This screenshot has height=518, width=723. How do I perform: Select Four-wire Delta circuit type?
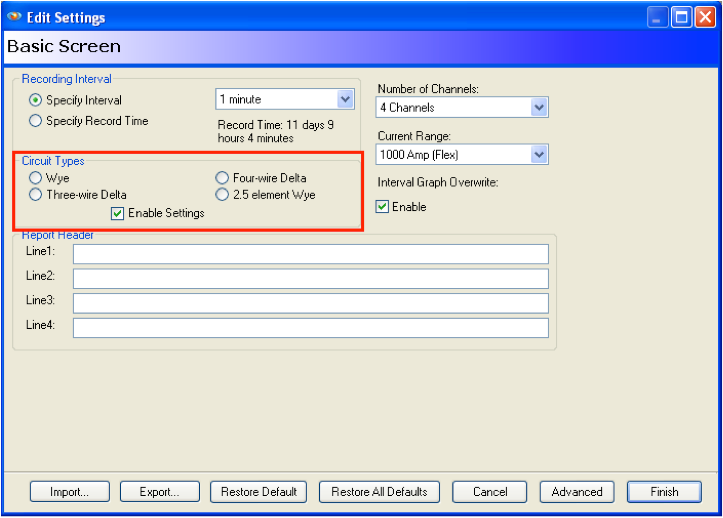(x=222, y=178)
